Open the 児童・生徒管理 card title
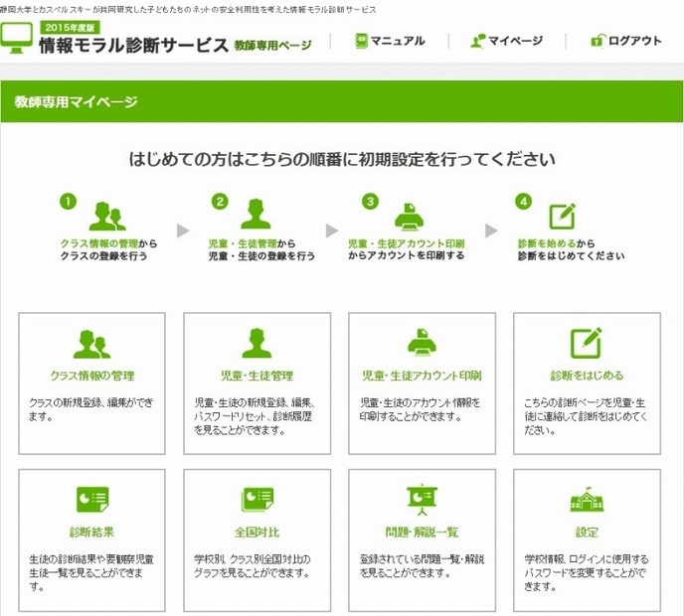684x616 pixels. tap(256, 376)
